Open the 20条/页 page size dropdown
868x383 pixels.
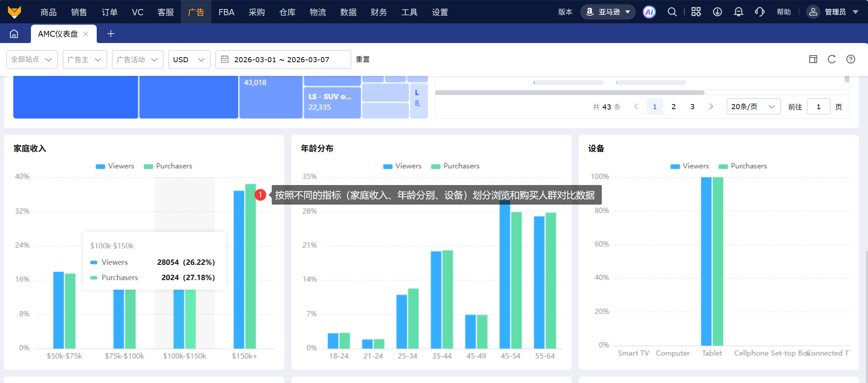pyautogui.click(x=753, y=107)
